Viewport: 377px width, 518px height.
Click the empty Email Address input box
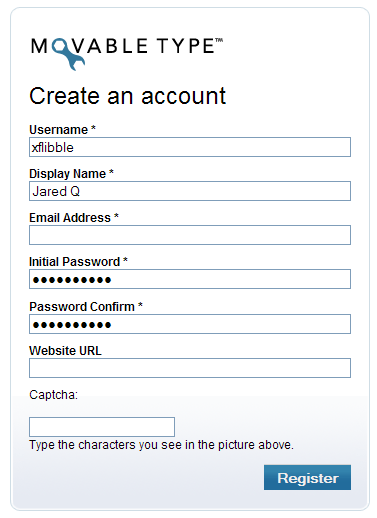tap(190, 235)
